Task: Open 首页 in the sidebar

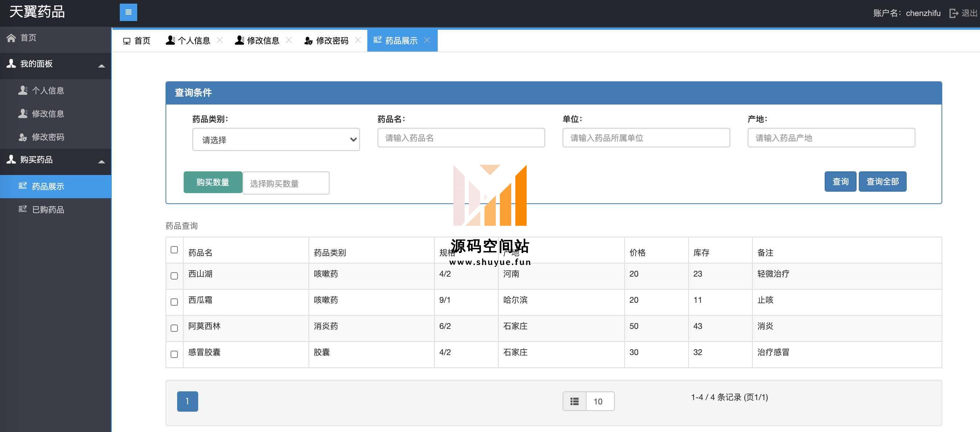Action: click(x=56, y=38)
